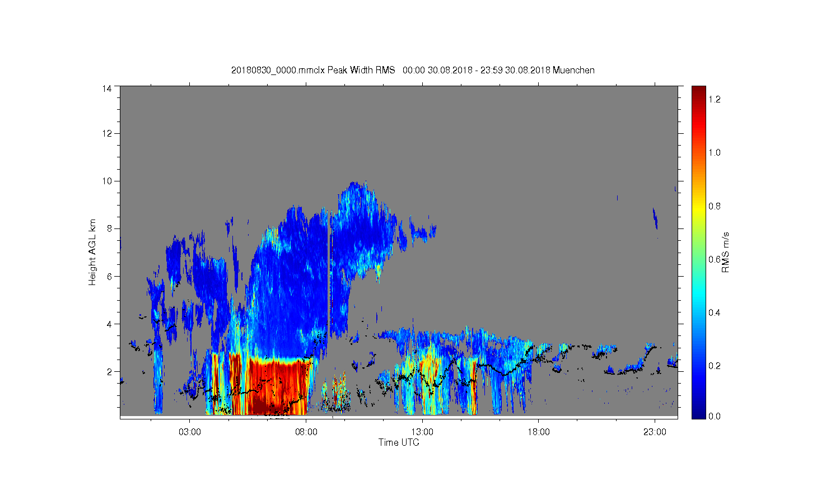Select the height axis tick label 10
Viewport: 840px width, 504px height.
click(x=107, y=181)
